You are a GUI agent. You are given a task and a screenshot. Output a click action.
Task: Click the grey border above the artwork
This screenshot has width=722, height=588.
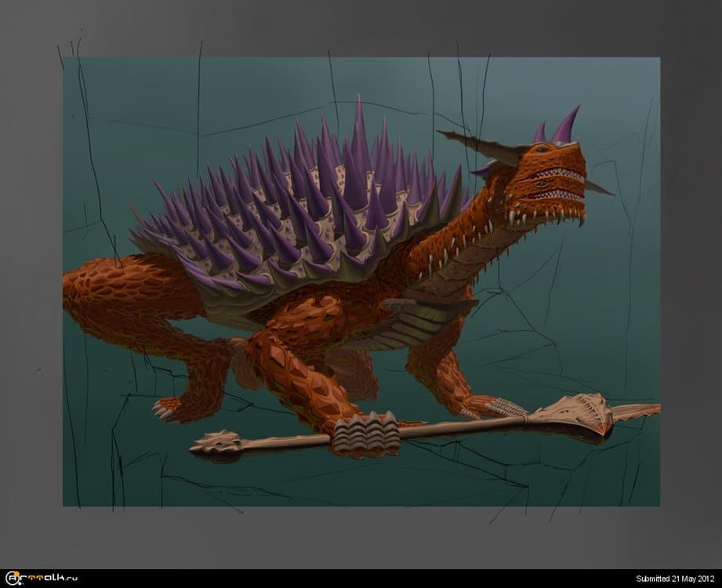click(x=361, y=27)
